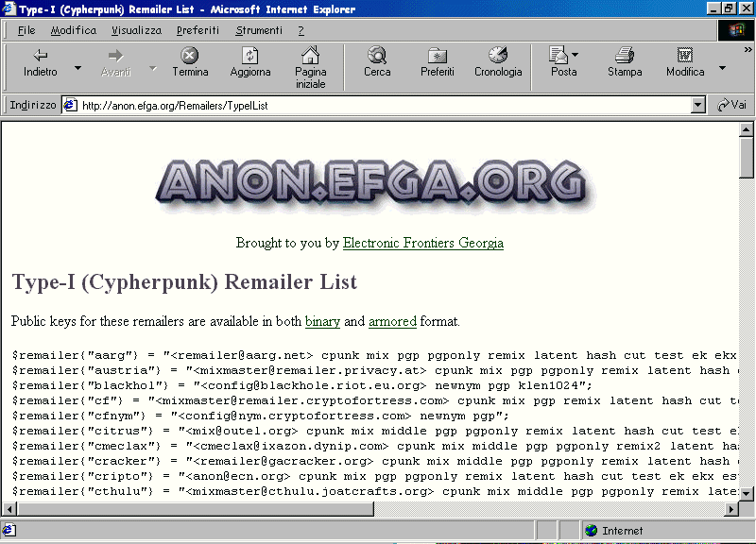Click the horizontal scrollbar thumb

[x=196, y=509]
